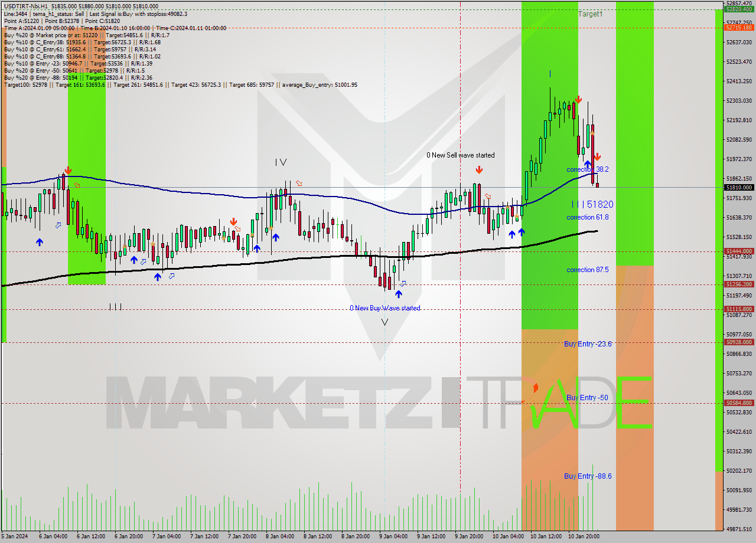Select the 'I V' wave label

click(x=281, y=162)
